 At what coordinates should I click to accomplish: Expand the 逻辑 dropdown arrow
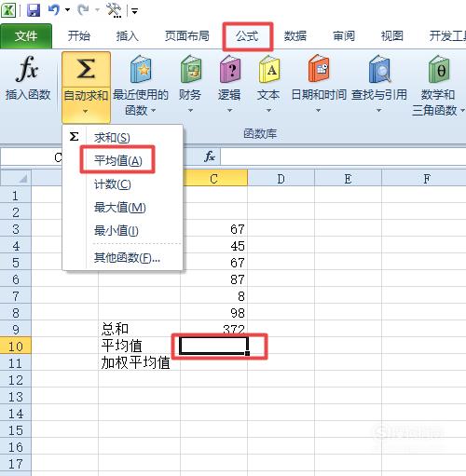230,110
